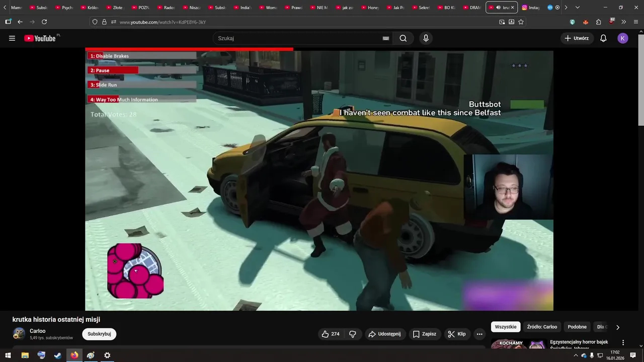Create a clip with the Klip button

tap(457, 334)
